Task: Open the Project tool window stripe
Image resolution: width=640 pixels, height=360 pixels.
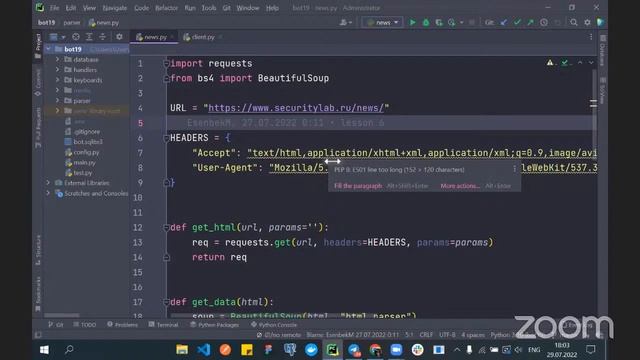Action: tap(38, 46)
